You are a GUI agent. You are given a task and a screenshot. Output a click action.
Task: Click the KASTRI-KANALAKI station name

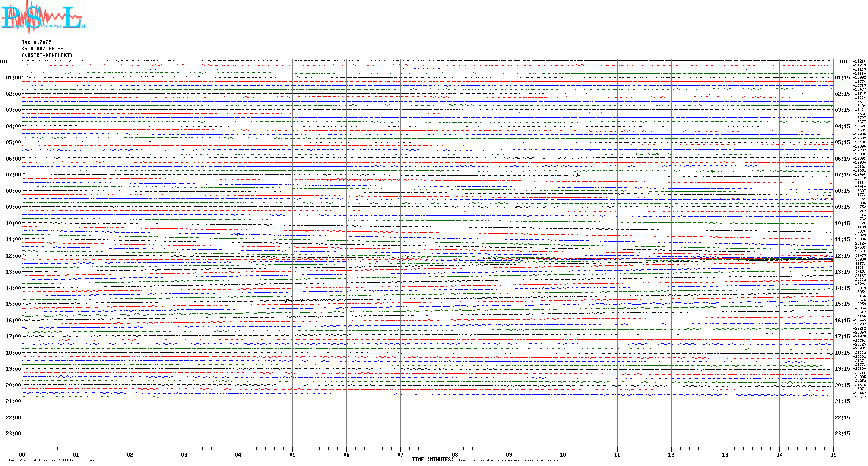coord(47,55)
